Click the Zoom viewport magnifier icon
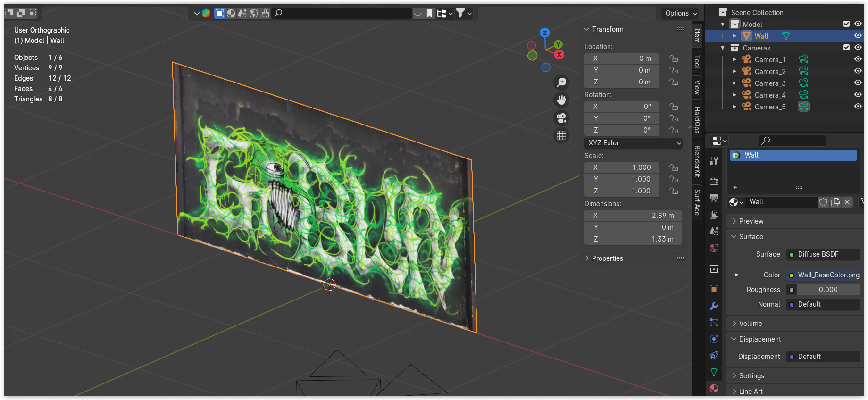Screen dimensions: 868x400 (561, 83)
